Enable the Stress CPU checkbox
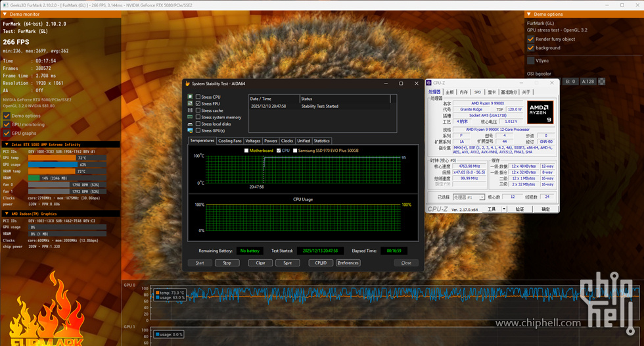Viewport: 644px width, 346px height. (x=198, y=97)
